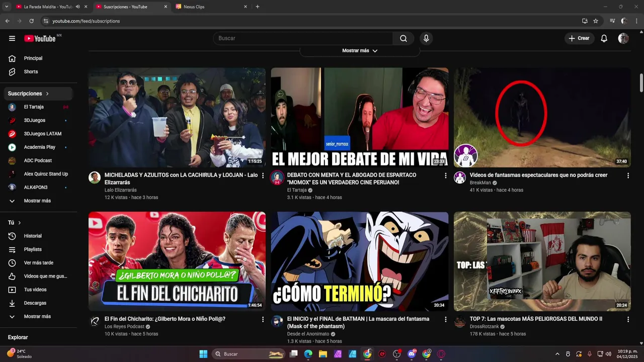Switch to Nexus Clips browser tab
Viewport: 644px width, 362px height.
tap(211, 7)
